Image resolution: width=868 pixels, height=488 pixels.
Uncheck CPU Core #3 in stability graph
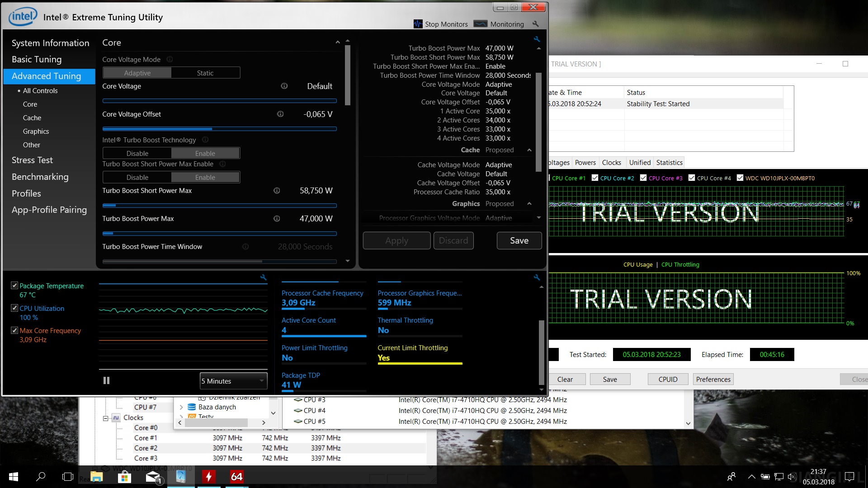(x=643, y=178)
